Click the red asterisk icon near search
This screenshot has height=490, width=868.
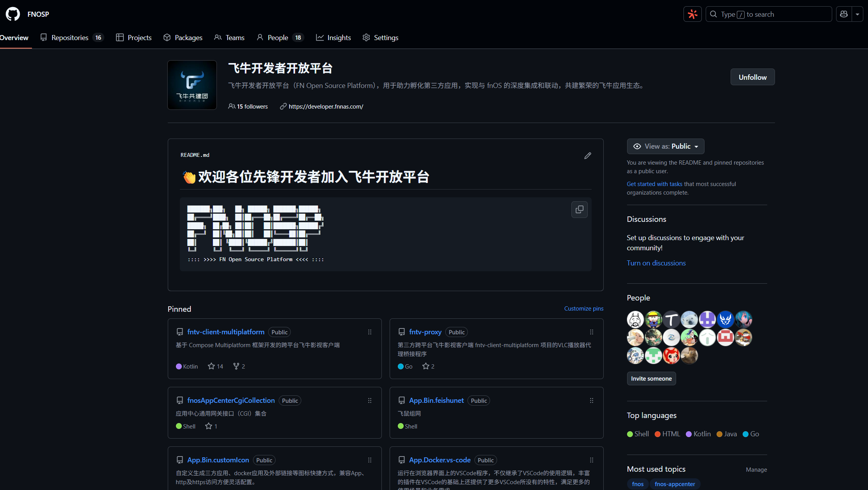pos(692,14)
